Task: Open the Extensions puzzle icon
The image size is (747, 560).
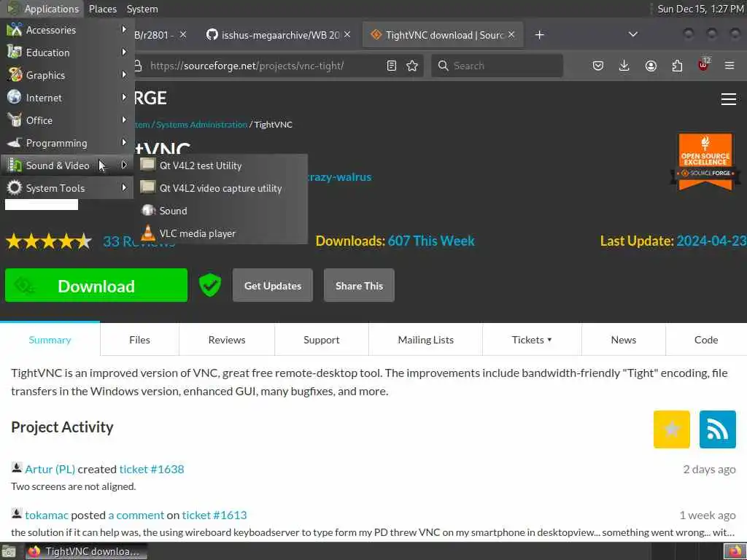Action: click(677, 66)
